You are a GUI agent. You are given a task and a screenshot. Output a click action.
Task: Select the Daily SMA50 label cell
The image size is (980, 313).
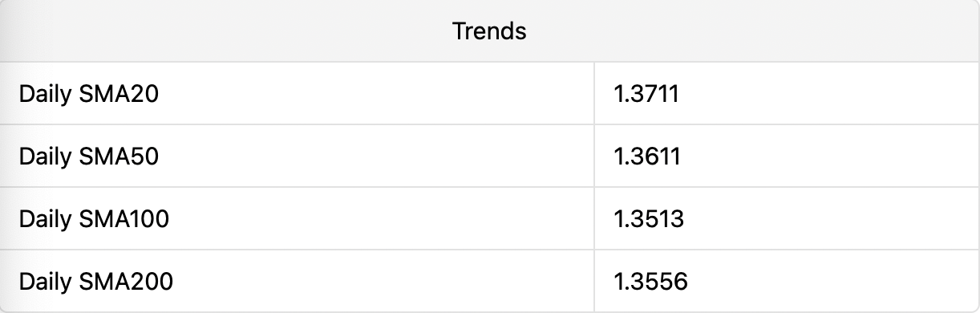point(297,156)
